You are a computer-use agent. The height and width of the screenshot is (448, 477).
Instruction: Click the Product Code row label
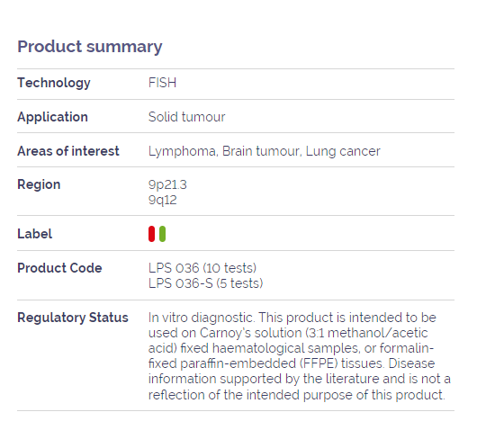pos(59,268)
